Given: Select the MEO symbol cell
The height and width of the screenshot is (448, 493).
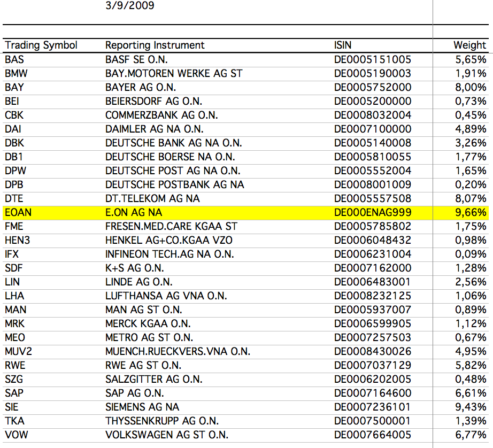Looking at the screenshot, I should coord(15,337).
